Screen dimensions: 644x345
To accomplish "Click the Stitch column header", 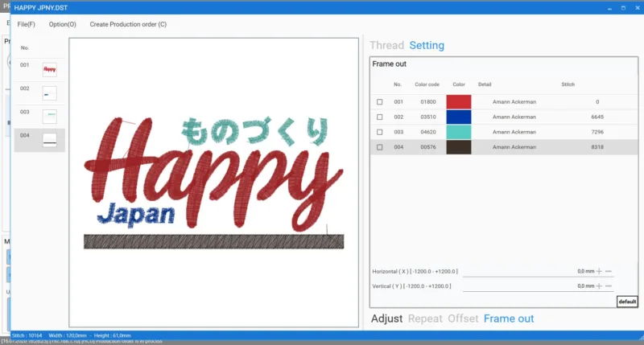I will pos(568,84).
